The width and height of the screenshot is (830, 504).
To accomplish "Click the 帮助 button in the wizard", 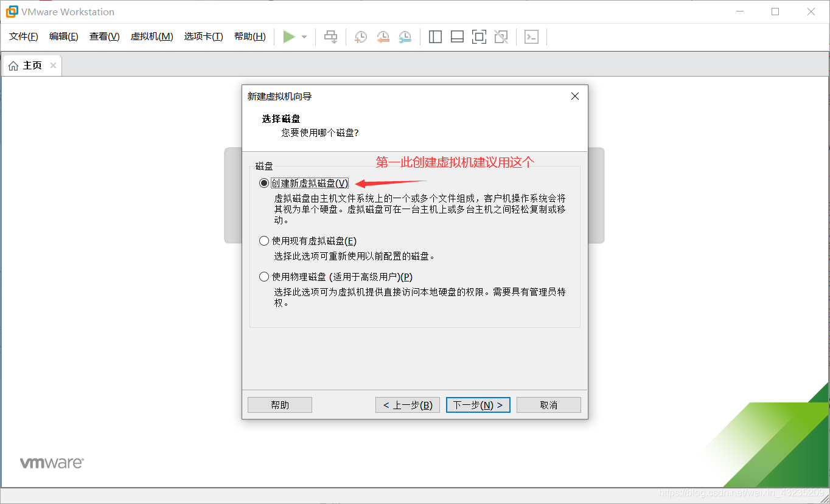I will [280, 405].
